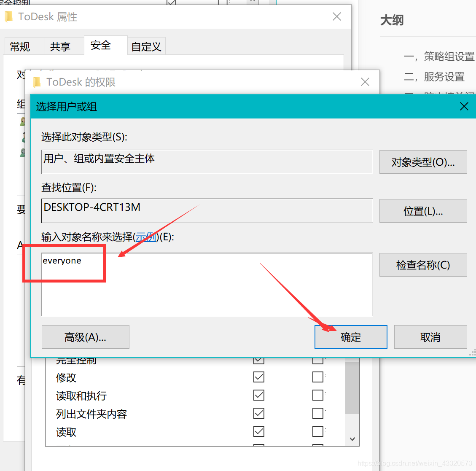
Task: Click the 确定 button in 选择用户或组 dialog
Action: coord(351,337)
